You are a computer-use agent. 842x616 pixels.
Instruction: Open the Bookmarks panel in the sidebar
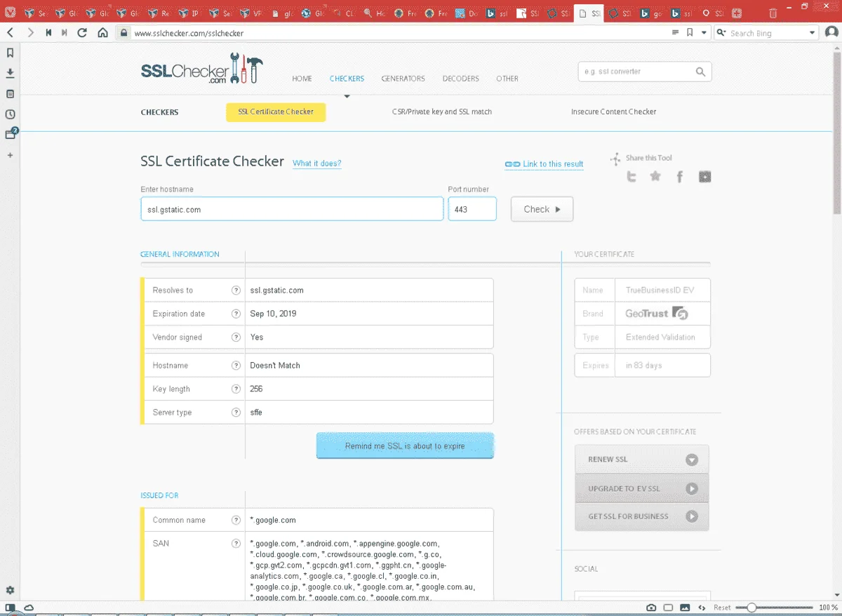10,53
